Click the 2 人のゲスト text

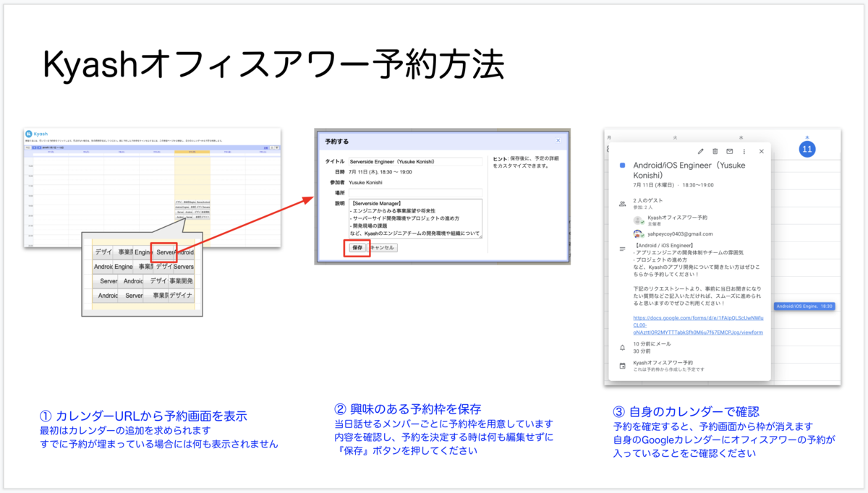pyautogui.click(x=647, y=200)
